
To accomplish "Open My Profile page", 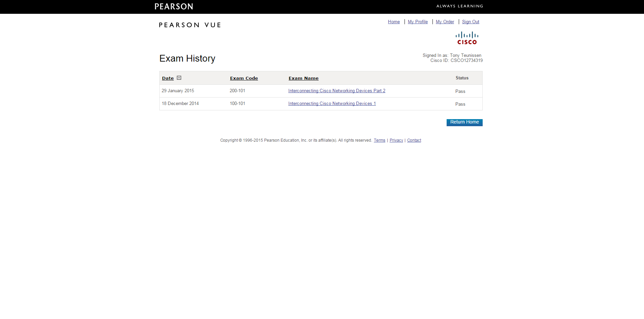I will pyautogui.click(x=418, y=22).
